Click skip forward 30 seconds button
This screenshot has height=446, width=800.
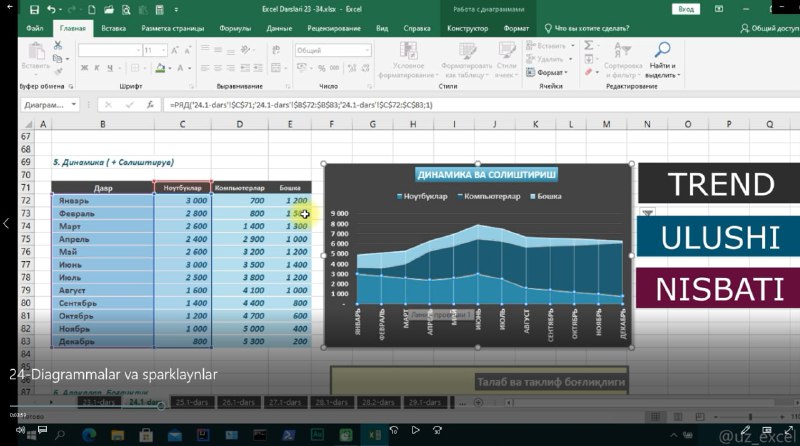[437, 430]
